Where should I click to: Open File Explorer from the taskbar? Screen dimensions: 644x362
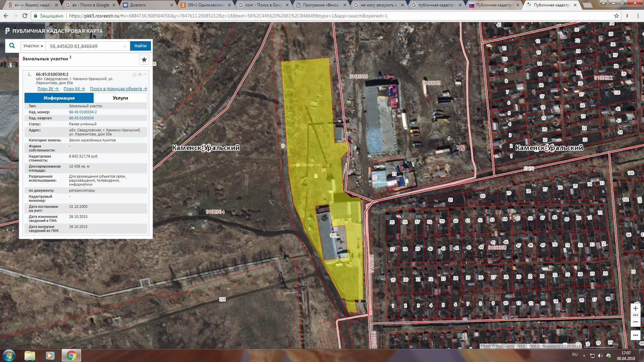coord(30,355)
